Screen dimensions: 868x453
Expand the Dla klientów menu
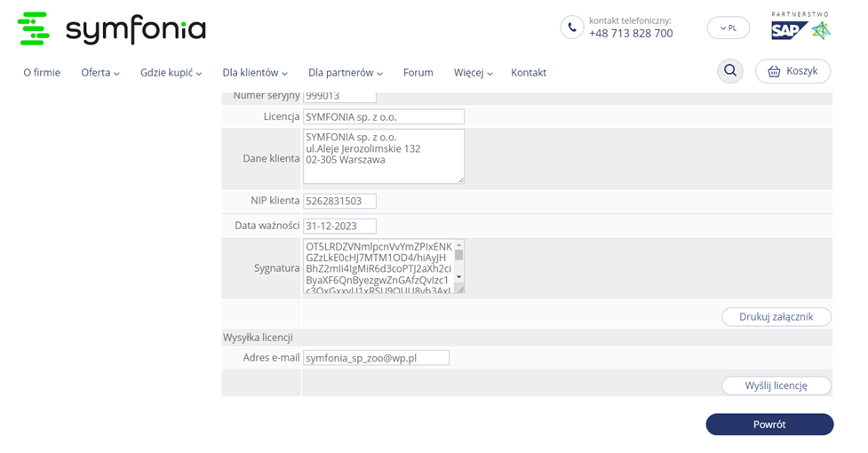click(255, 73)
